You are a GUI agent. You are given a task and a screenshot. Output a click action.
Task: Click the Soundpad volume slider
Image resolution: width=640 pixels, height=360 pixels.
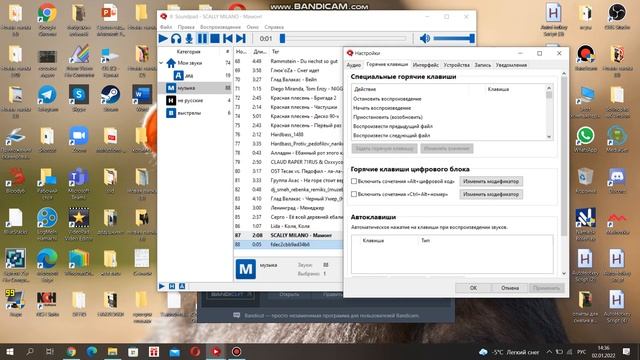point(454,38)
